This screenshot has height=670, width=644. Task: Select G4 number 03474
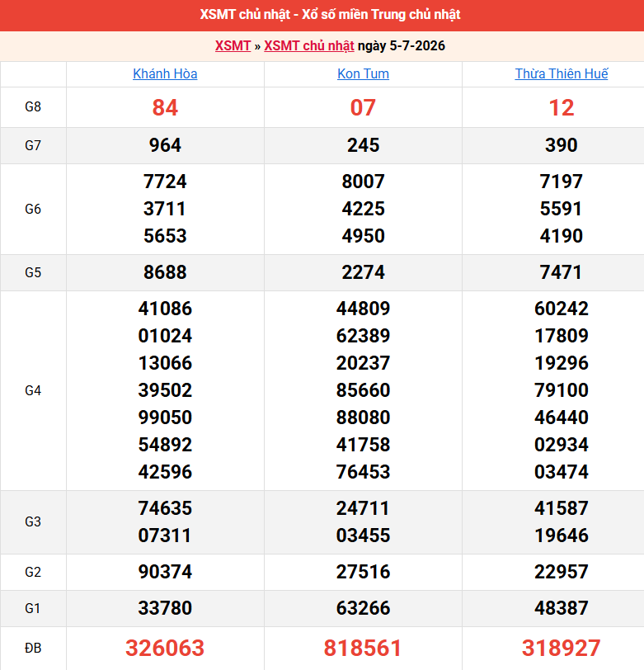(x=562, y=472)
